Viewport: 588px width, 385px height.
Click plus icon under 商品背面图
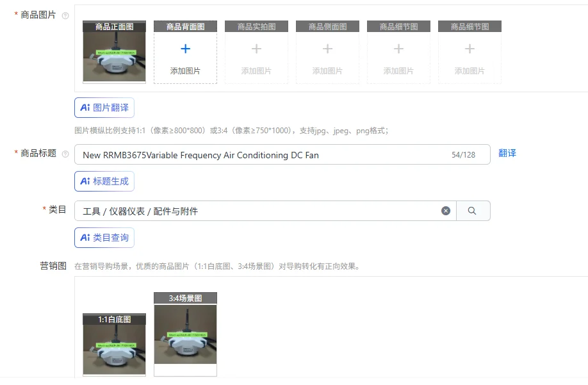[x=185, y=49]
